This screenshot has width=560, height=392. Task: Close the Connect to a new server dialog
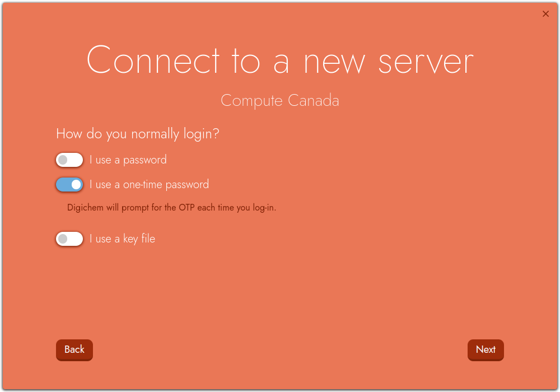click(545, 14)
